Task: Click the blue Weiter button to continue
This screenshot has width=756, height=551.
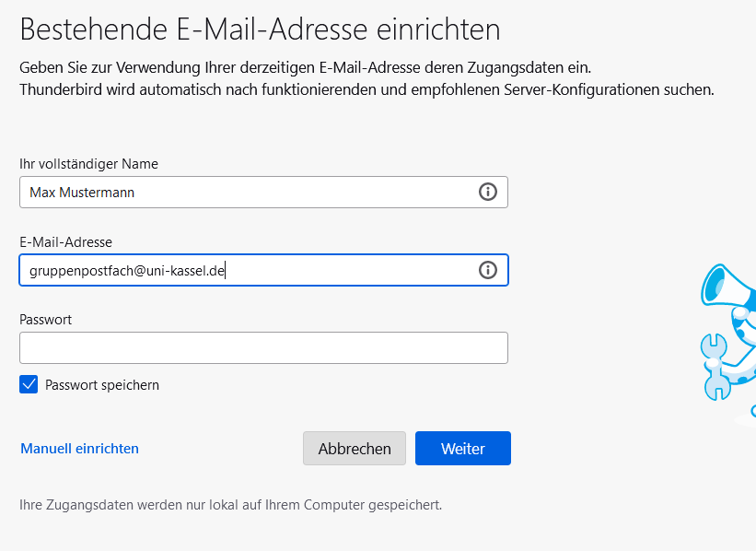Action: pyautogui.click(x=462, y=448)
